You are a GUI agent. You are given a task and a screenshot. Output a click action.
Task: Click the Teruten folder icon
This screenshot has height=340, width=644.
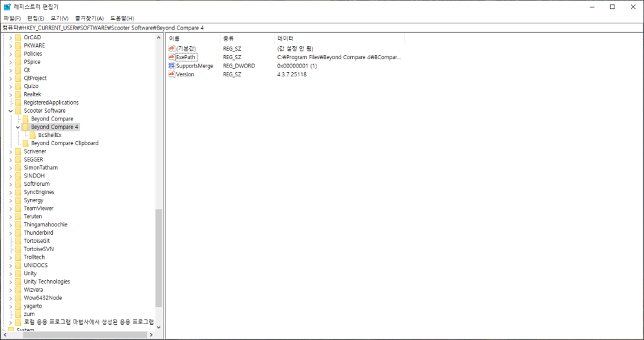coord(18,216)
